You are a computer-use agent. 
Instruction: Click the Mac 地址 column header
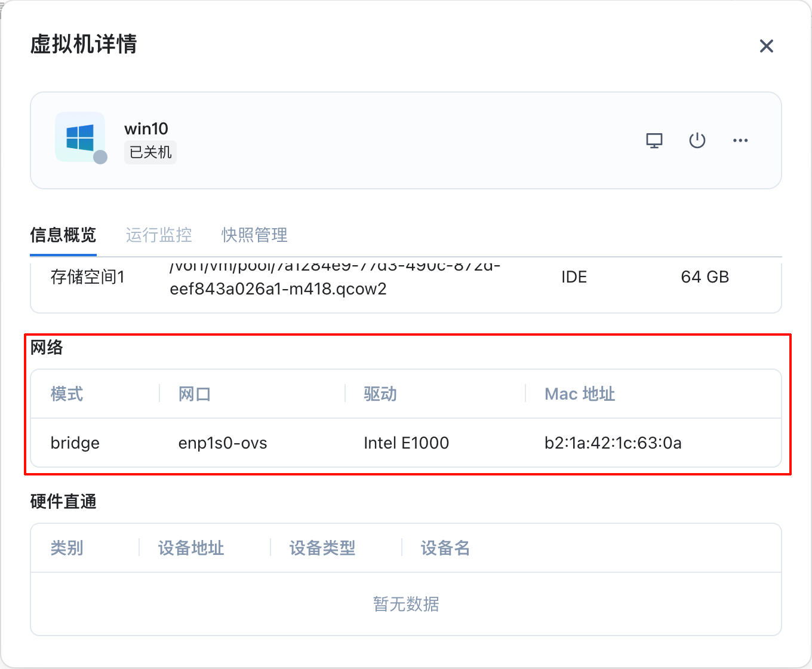(580, 394)
